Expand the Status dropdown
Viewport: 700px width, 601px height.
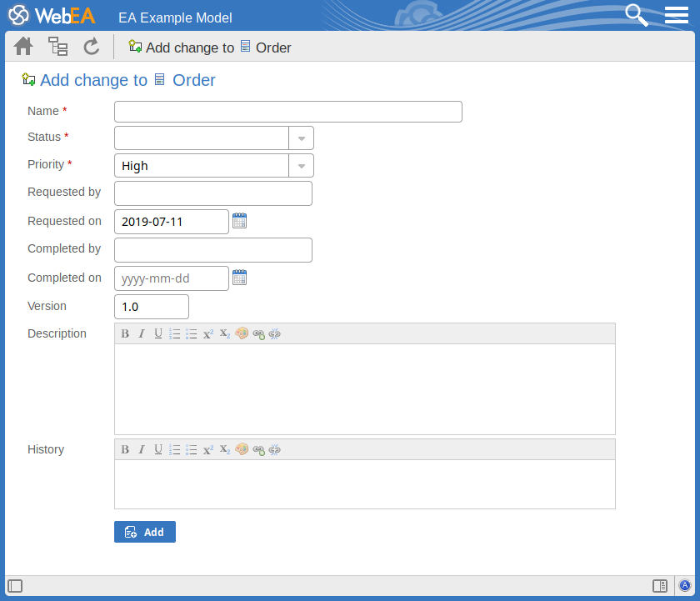coord(301,138)
